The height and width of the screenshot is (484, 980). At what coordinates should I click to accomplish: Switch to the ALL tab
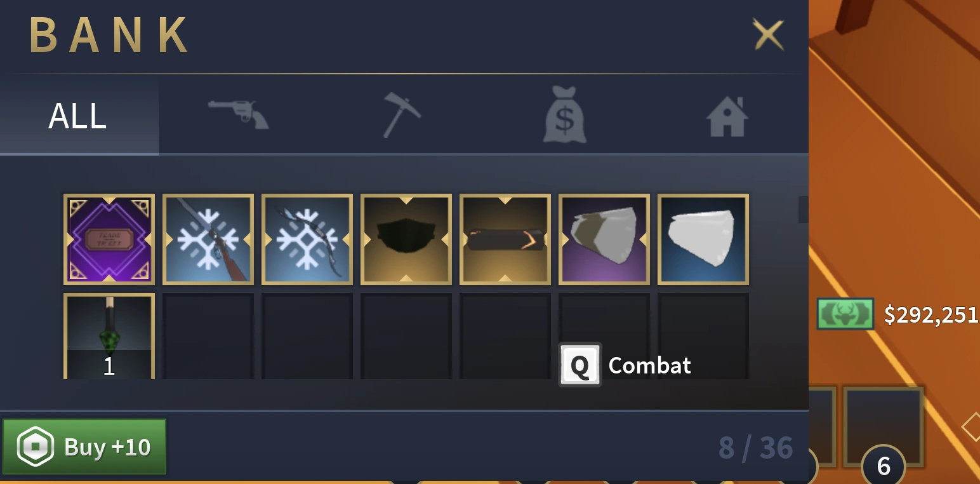pos(79,116)
